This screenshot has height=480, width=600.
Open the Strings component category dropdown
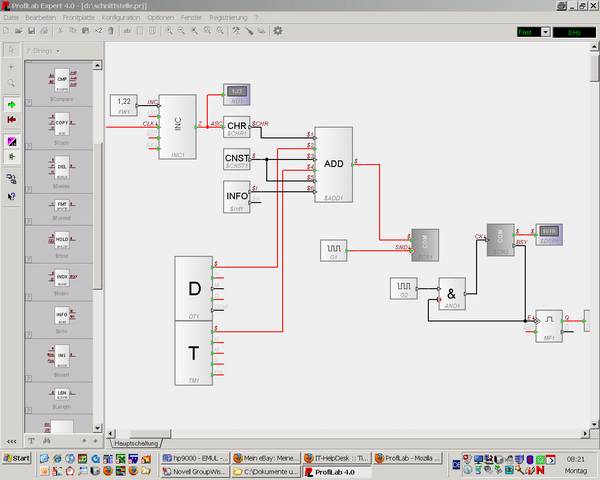[58, 51]
